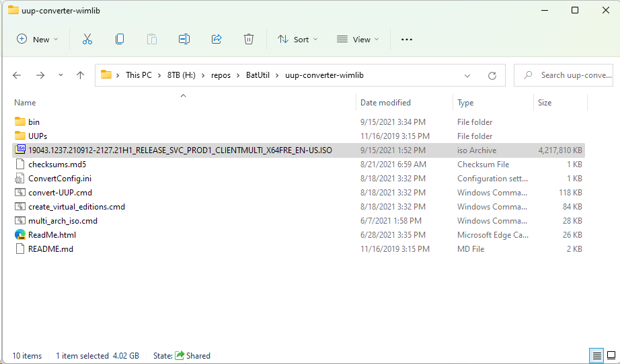This screenshot has height=364, width=620.
Task: Go up one directory level
Action: 81,75
